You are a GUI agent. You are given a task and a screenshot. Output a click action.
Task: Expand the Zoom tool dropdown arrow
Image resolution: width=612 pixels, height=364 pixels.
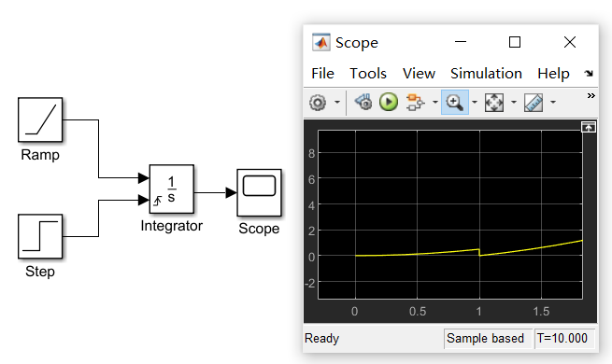click(475, 103)
